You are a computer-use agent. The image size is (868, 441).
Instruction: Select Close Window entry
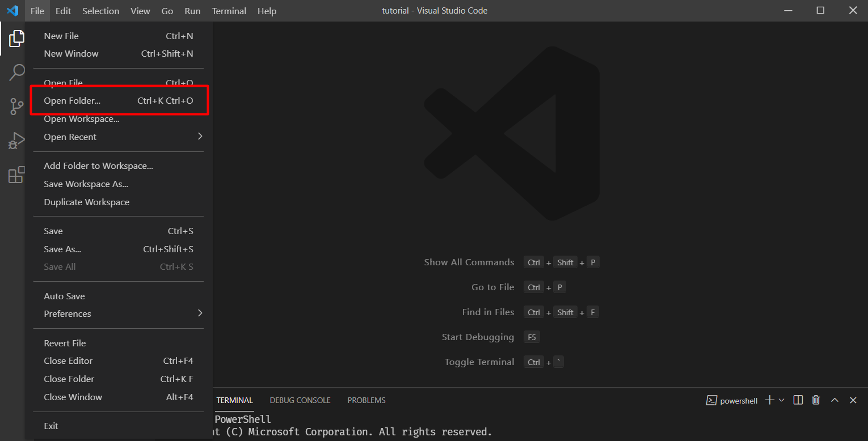click(119, 397)
